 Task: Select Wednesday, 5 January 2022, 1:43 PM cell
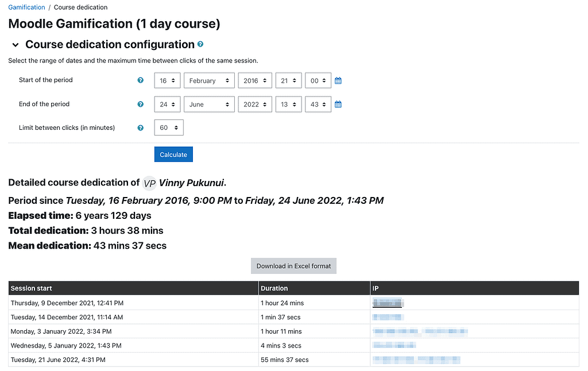[x=133, y=346]
